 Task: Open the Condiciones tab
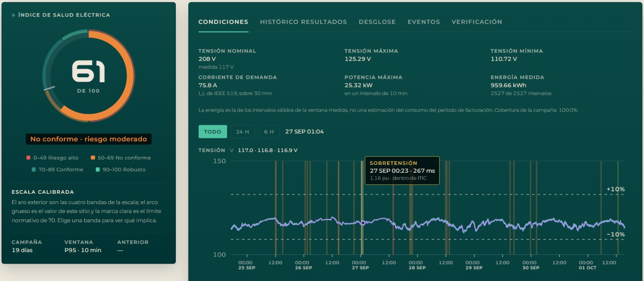(x=223, y=22)
